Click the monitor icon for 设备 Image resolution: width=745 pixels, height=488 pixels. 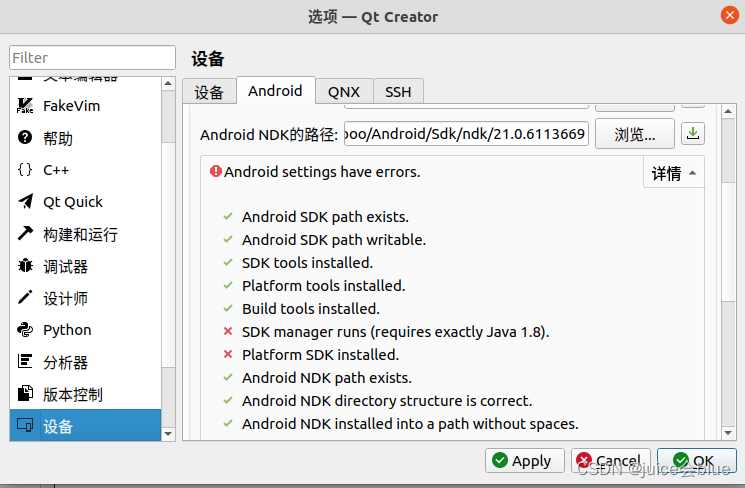[x=25, y=425]
